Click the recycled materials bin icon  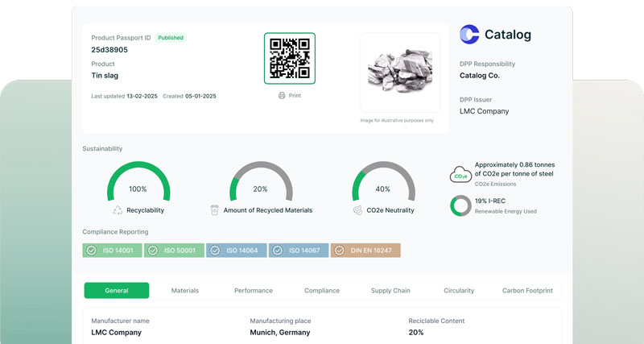215,210
